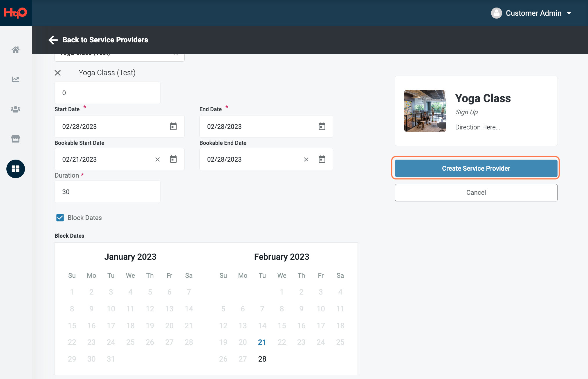The height and width of the screenshot is (379, 588).
Task: Open the home sidebar icon
Action: 16,50
